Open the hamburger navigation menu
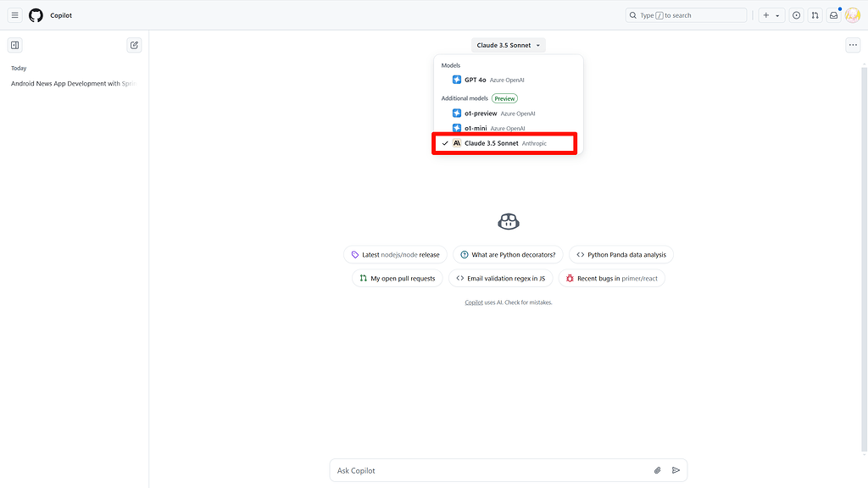This screenshot has width=868, height=488. [x=15, y=15]
